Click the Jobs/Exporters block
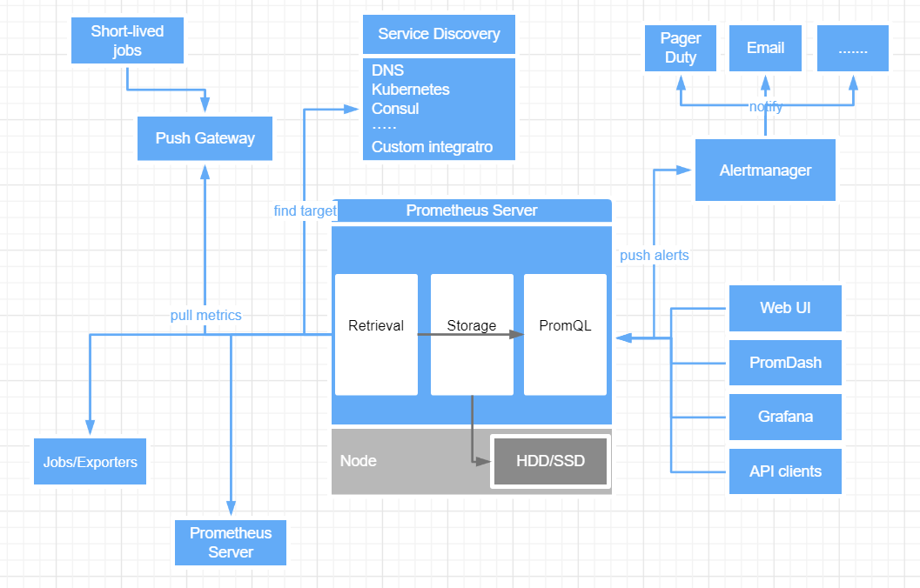This screenshot has height=588, width=920. point(90,461)
